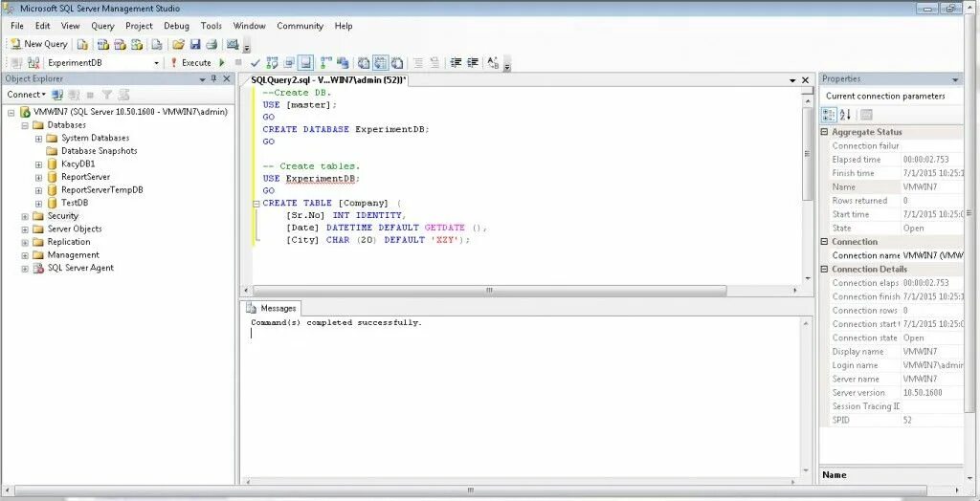Uncomment the selected lines
This screenshot has width=980, height=501.
[434, 62]
